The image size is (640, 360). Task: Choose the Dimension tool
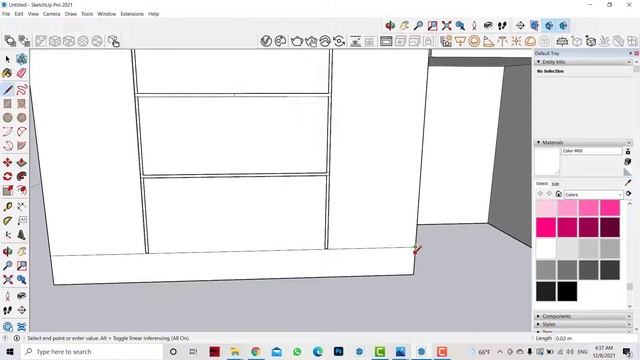coord(22,207)
